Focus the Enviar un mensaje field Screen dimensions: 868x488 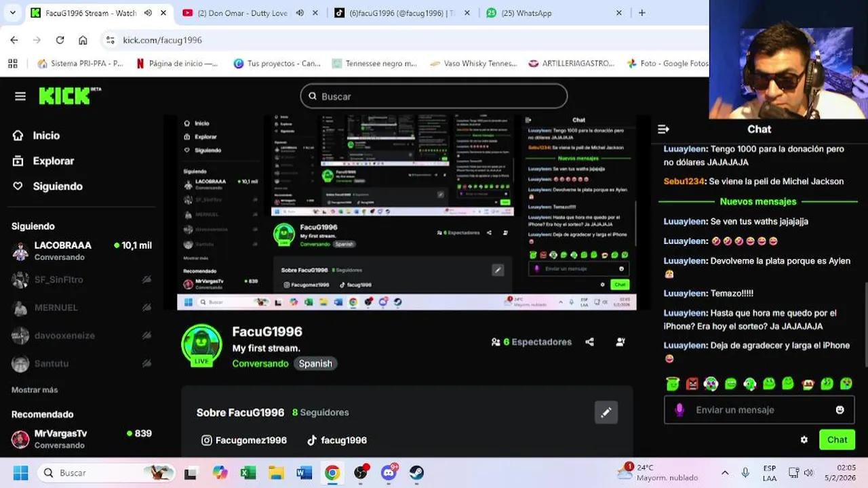(x=758, y=410)
